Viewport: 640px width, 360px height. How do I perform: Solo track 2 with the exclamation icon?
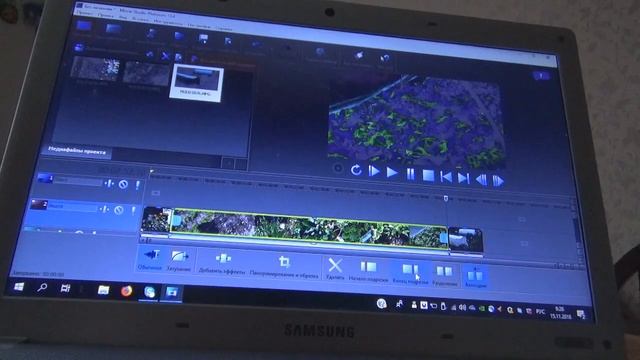coord(133,211)
